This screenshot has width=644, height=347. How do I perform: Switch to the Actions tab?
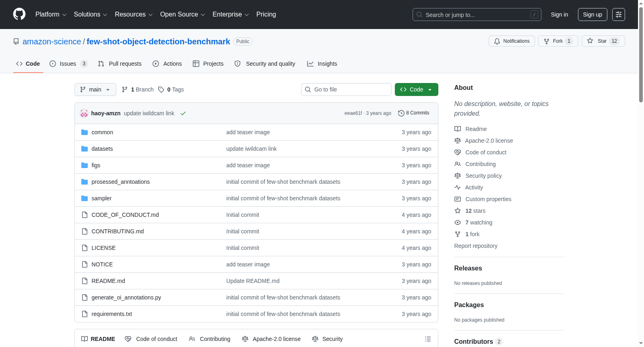point(167,64)
